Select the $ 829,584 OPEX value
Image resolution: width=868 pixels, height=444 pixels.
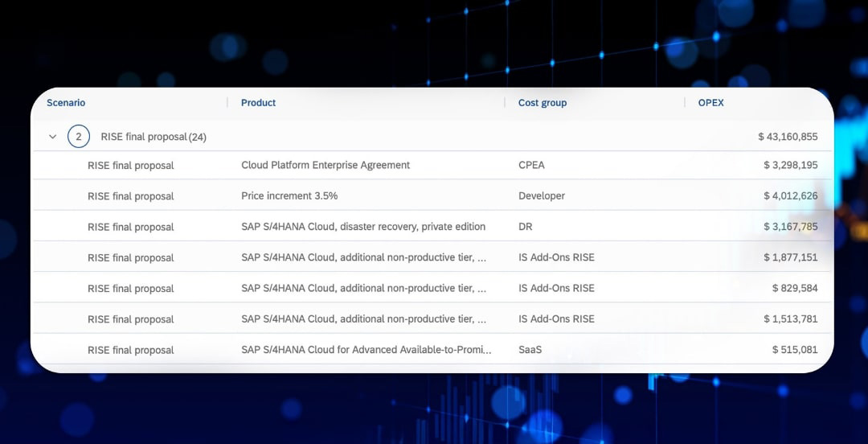point(795,288)
